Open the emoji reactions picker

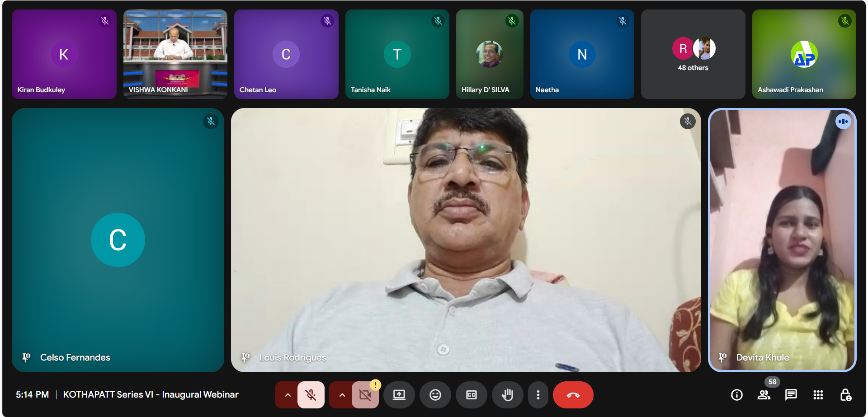pos(435,395)
